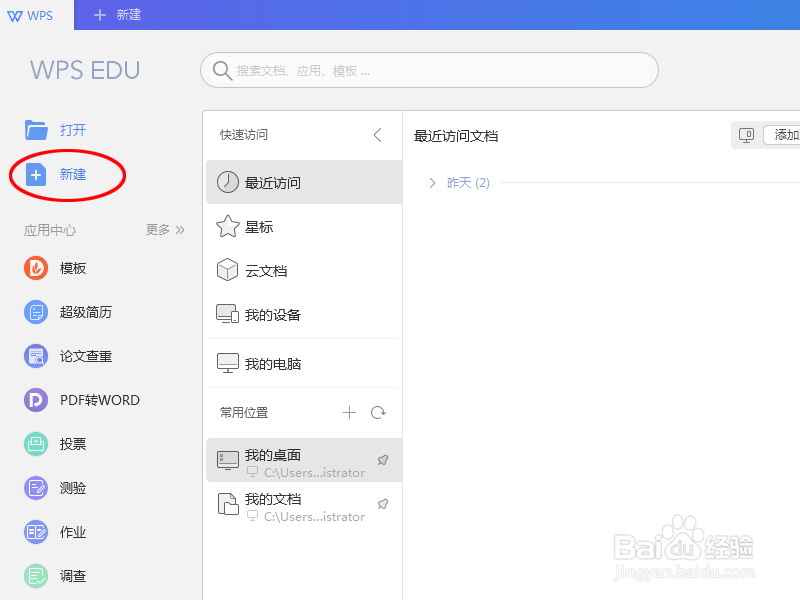
Task: Open 我的桌面 desktop location
Action: tap(304, 460)
